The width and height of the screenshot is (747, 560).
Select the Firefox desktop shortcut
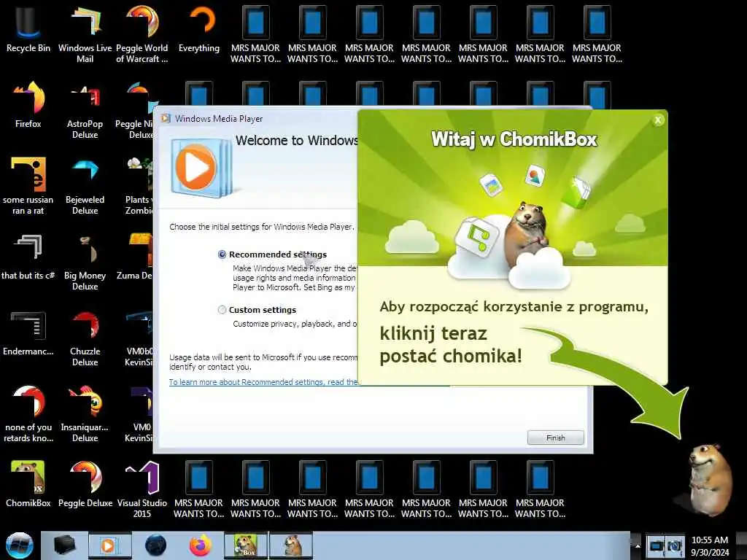pyautogui.click(x=28, y=105)
